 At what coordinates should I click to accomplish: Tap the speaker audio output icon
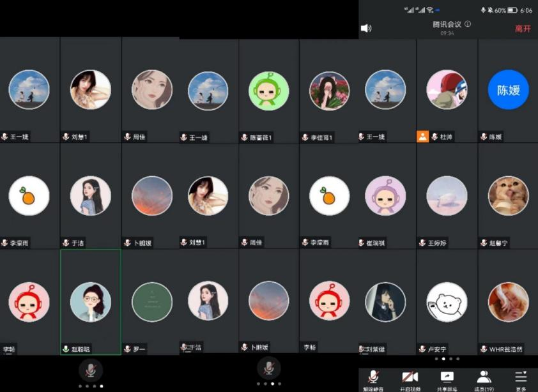pos(366,28)
